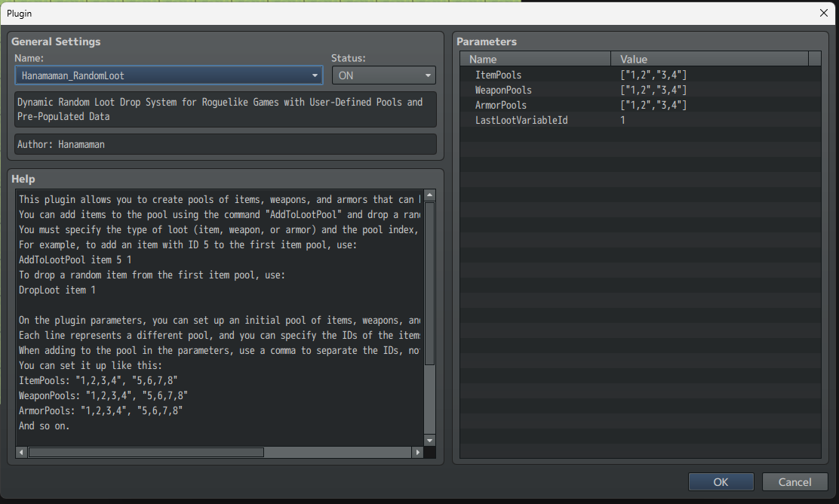This screenshot has height=504, width=839.
Task: Click the LastLootVariableId value 1
Action: pos(622,120)
